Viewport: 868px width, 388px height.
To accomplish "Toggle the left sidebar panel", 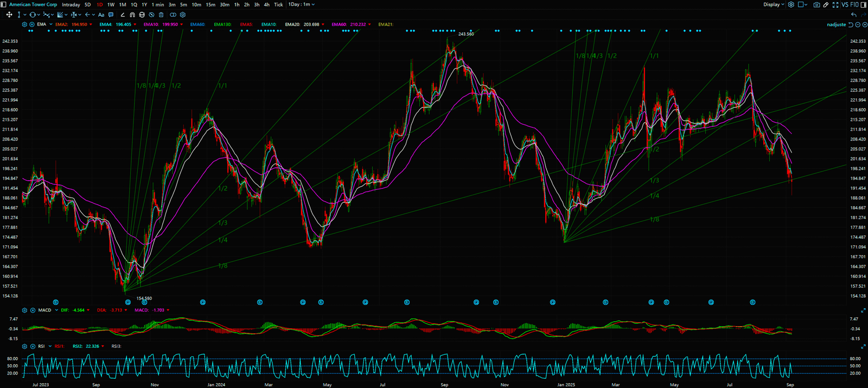I will 4,4.
